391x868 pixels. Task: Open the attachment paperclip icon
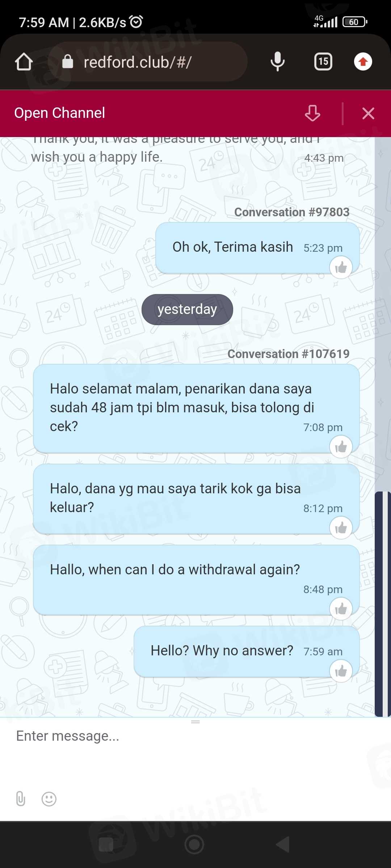[21, 799]
